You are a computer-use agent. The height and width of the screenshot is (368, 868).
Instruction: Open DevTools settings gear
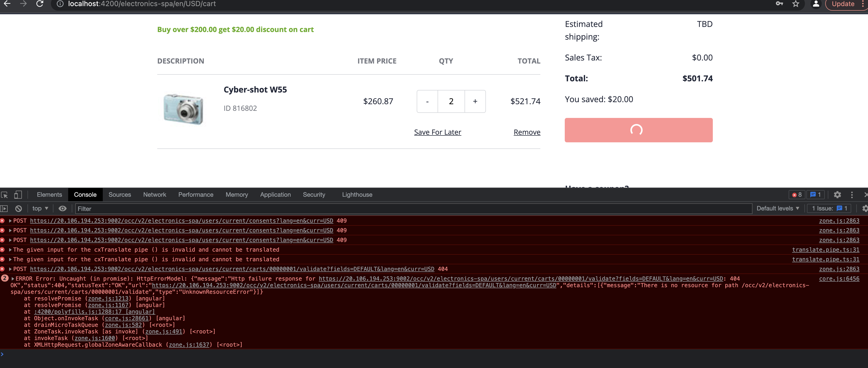click(838, 195)
